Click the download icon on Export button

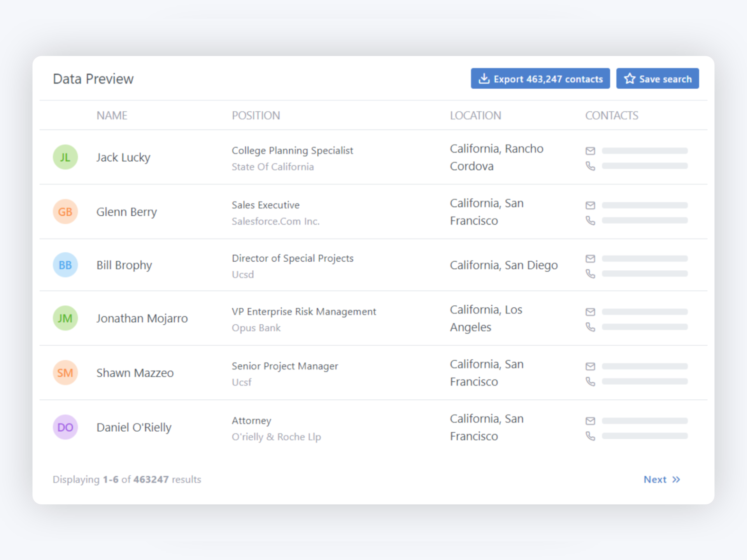[x=484, y=79]
